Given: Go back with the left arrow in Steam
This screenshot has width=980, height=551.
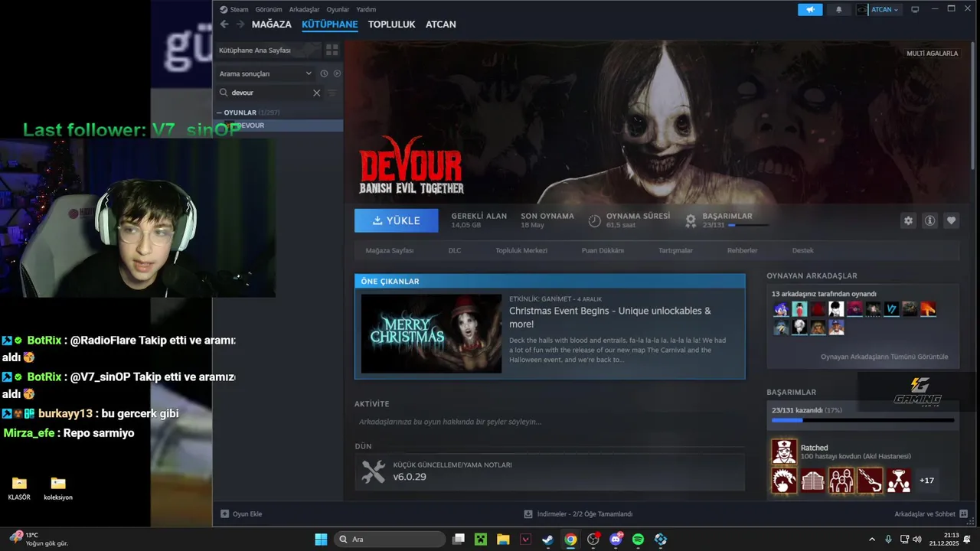Looking at the screenshot, I should click(224, 24).
